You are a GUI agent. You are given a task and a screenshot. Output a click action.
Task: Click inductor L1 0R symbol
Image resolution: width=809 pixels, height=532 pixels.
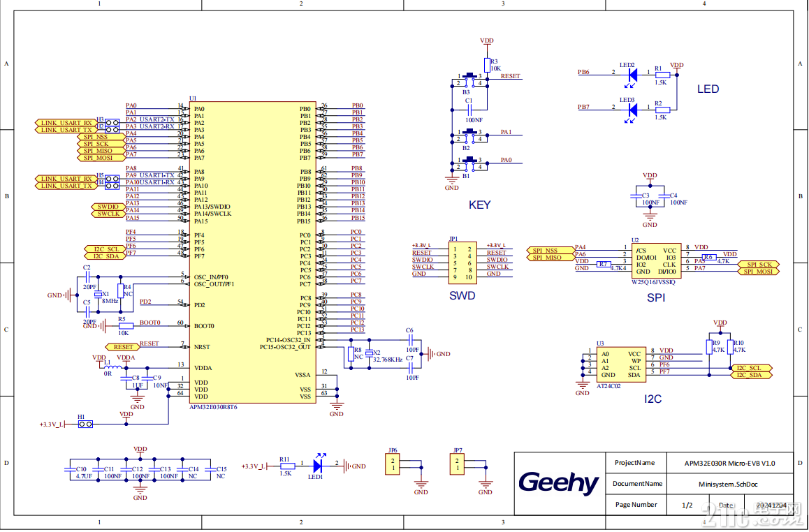click(115, 367)
